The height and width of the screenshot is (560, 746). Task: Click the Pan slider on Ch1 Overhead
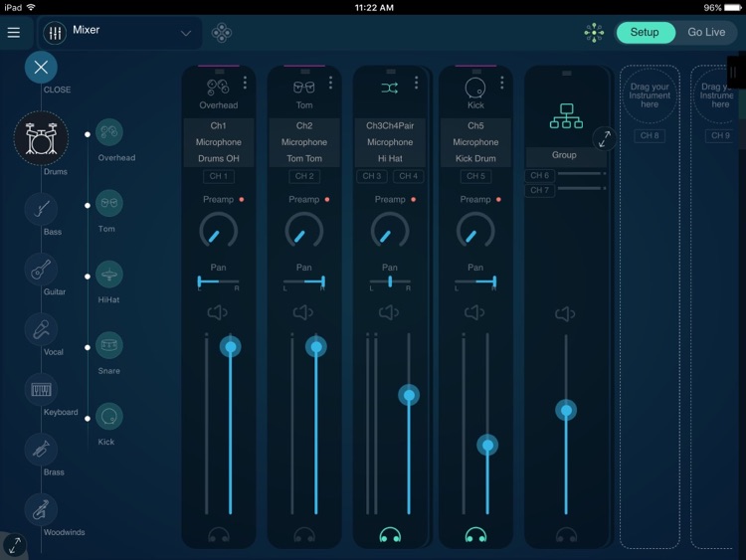tap(219, 281)
